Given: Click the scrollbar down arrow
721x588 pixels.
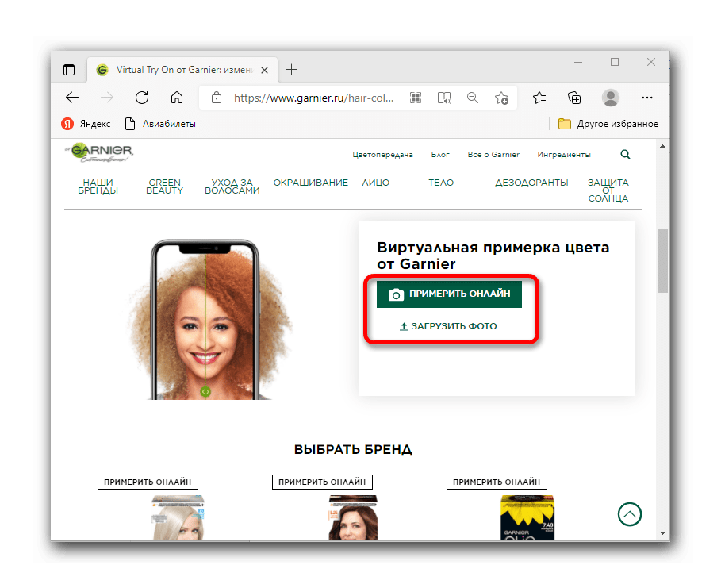Looking at the screenshot, I should click(662, 533).
